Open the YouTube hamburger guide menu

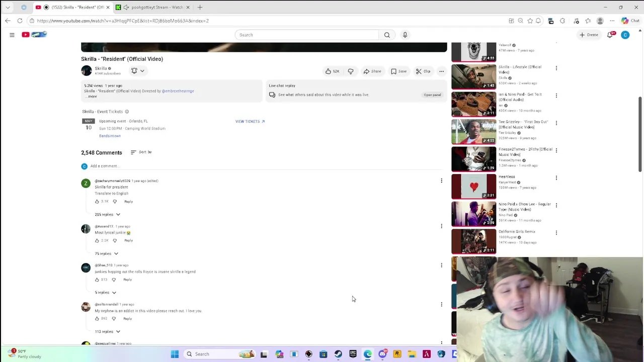tap(12, 35)
